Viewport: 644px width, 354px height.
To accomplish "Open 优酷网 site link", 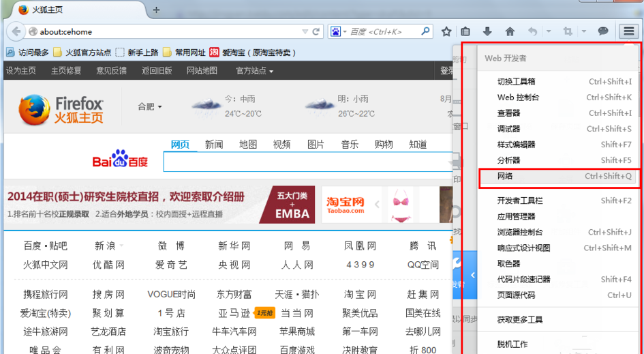I will pos(108,265).
